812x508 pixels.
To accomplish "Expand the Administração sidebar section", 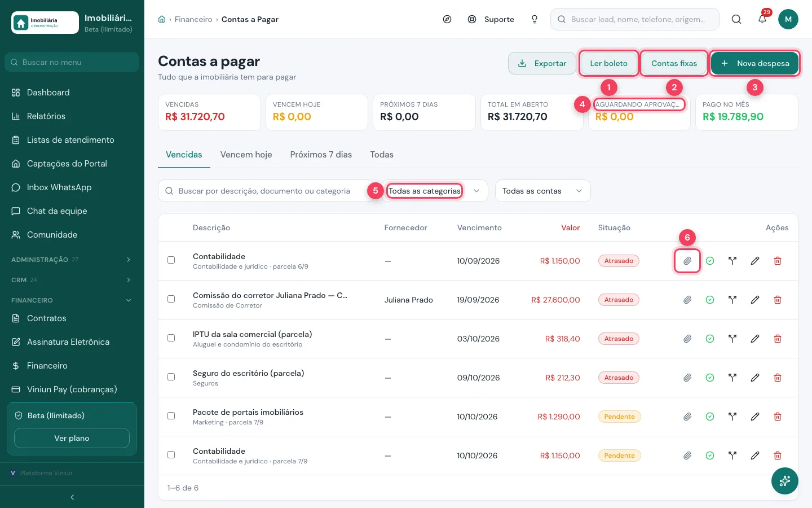I will pyautogui.click(x=72, y=260).
